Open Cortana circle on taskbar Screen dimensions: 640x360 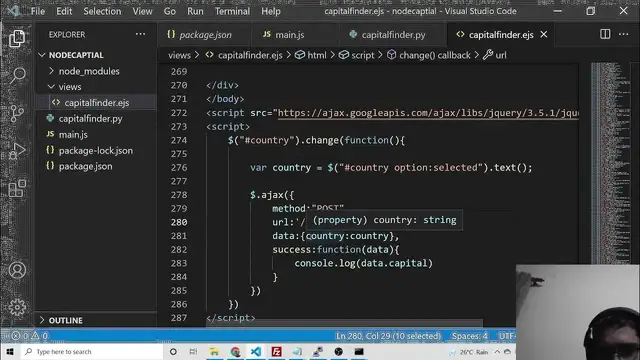click(x=173, y=351)
